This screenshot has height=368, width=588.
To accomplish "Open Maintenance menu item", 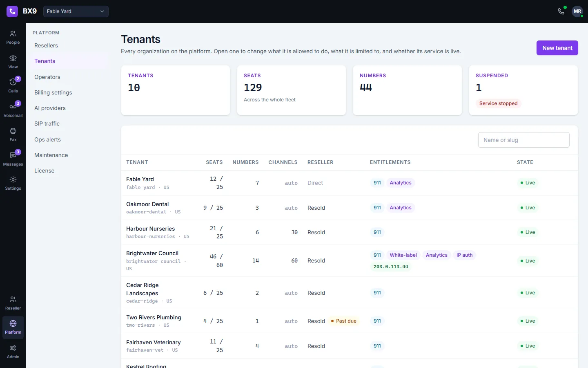I will pyautogui.click(x=68, y=155).
